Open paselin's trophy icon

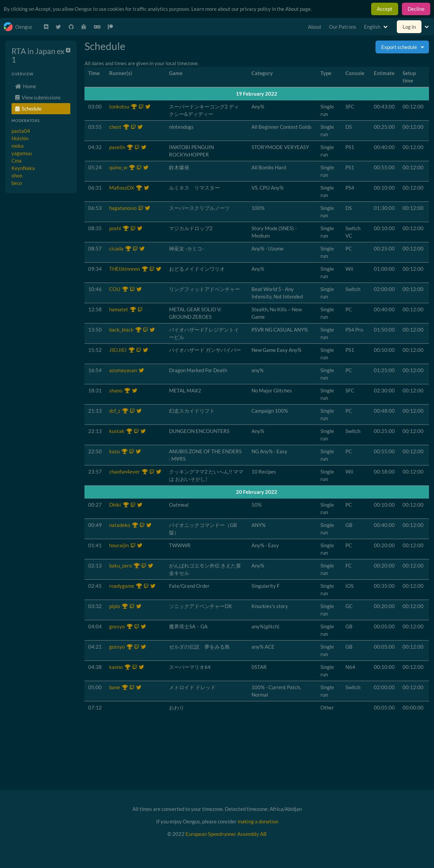pyautogui.click(x=130, y=147)
